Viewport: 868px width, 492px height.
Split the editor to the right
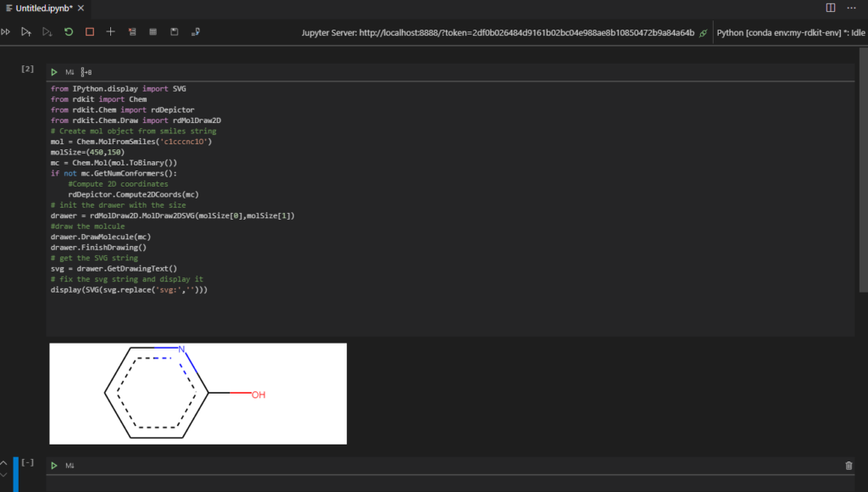coord(831,8)
